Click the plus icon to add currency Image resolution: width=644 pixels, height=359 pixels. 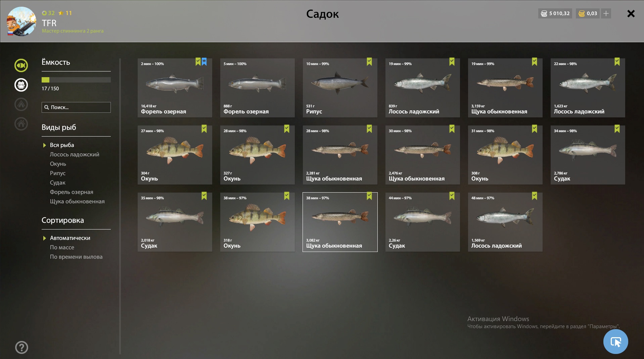click(606, 13)
